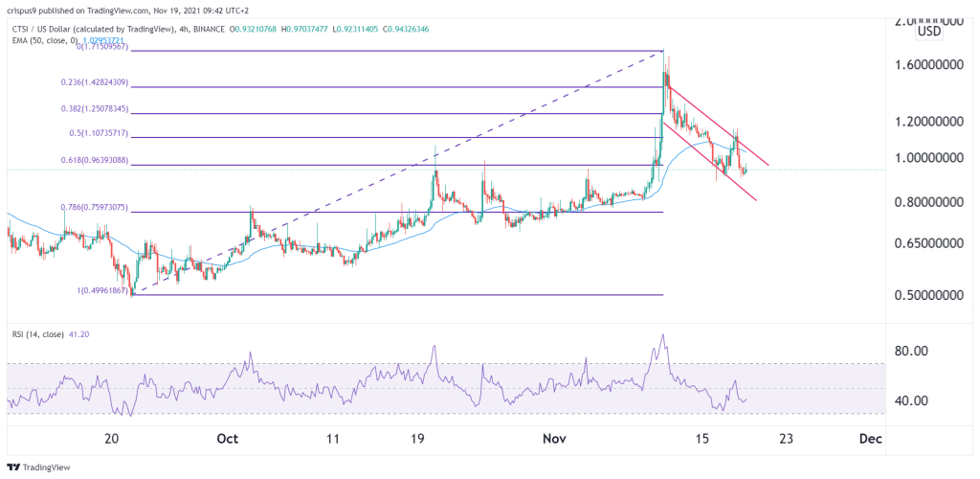Click the 0.618(0.96393088) Fibonacci level label

click(x=96, y=160)
